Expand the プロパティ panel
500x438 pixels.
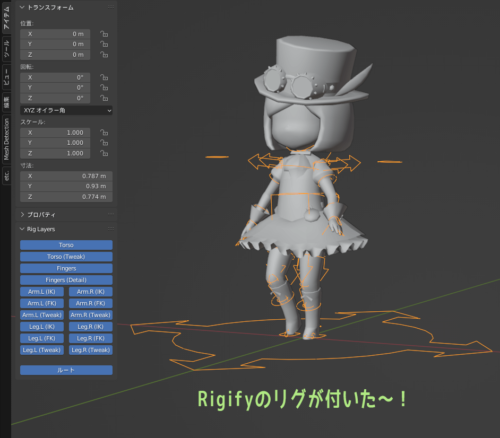[x=22, y=214]
